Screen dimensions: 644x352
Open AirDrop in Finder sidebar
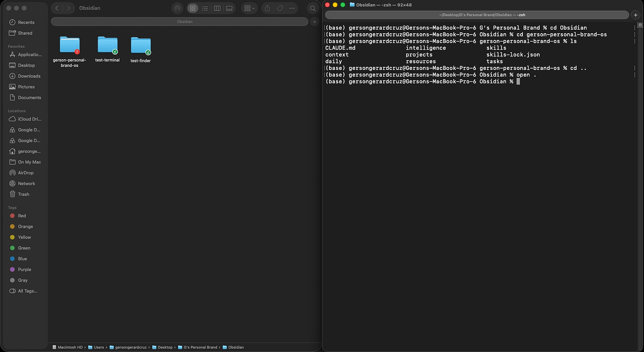click(x=21, y=173)
